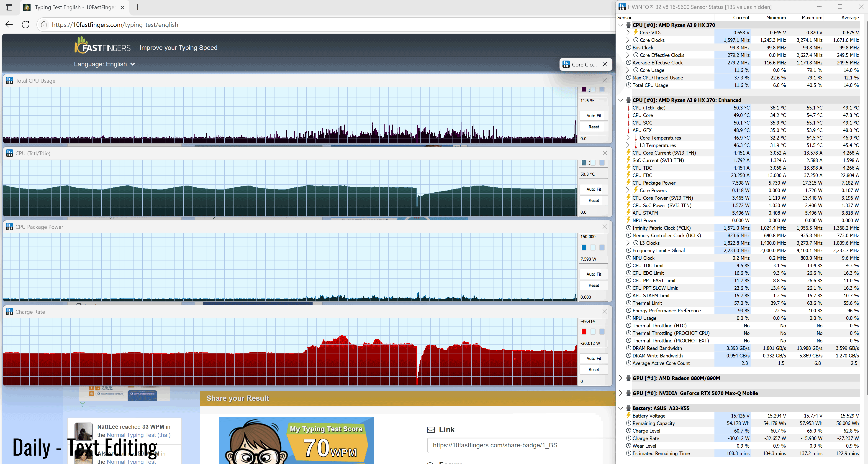Edit the 0.0 minimum value in Total CPU Usage
This screenshot has height=464, width=868.
pos(593,139)
